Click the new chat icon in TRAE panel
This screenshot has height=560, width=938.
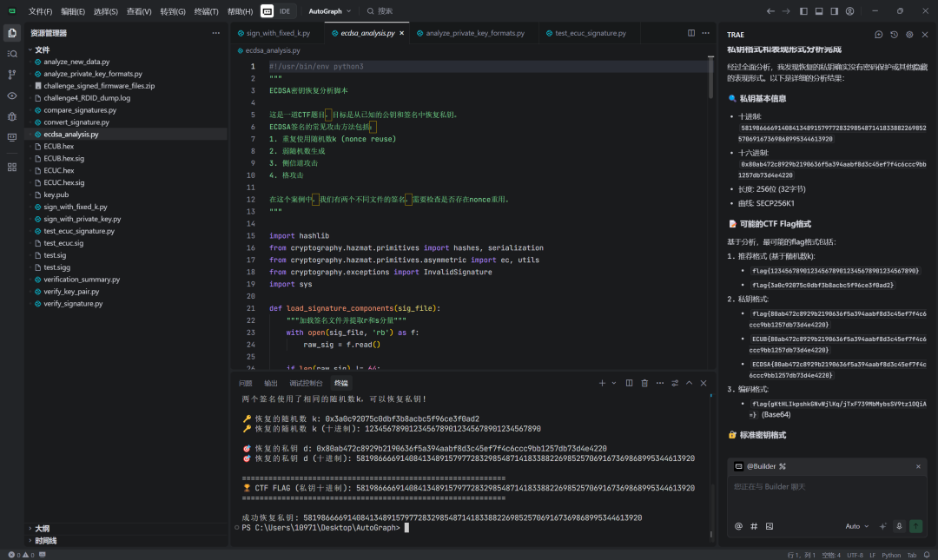(x=879, y=35)
